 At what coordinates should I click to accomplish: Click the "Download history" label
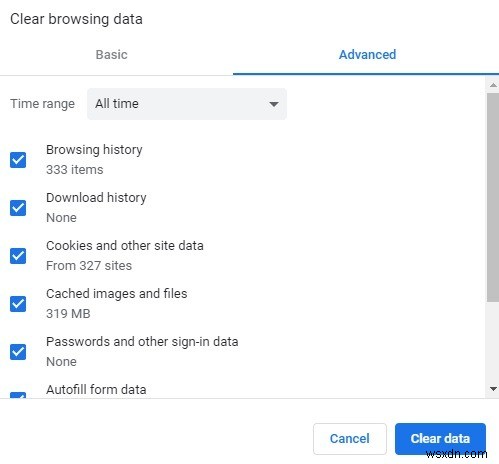tap(96, 198)
